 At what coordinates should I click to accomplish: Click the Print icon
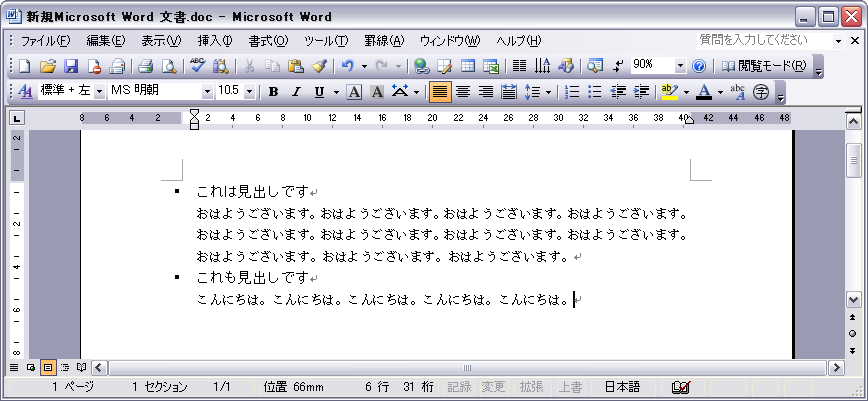(145, 66)
